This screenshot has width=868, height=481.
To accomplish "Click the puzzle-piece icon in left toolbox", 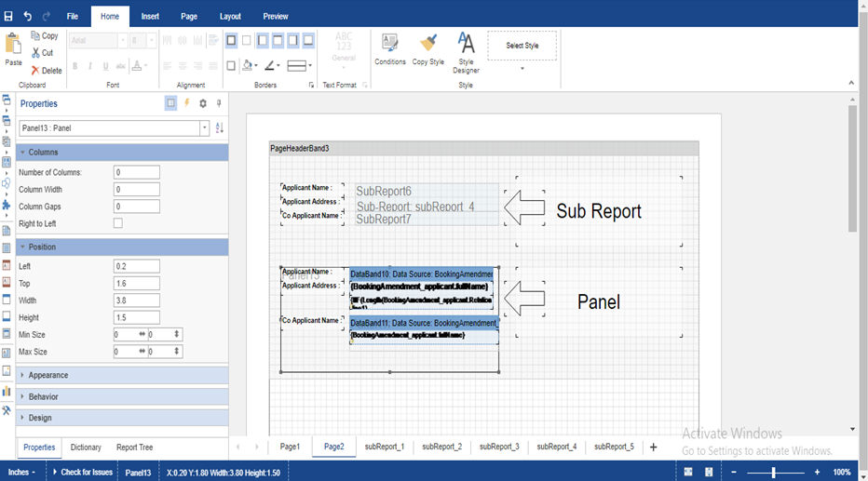I will point(7,205).
